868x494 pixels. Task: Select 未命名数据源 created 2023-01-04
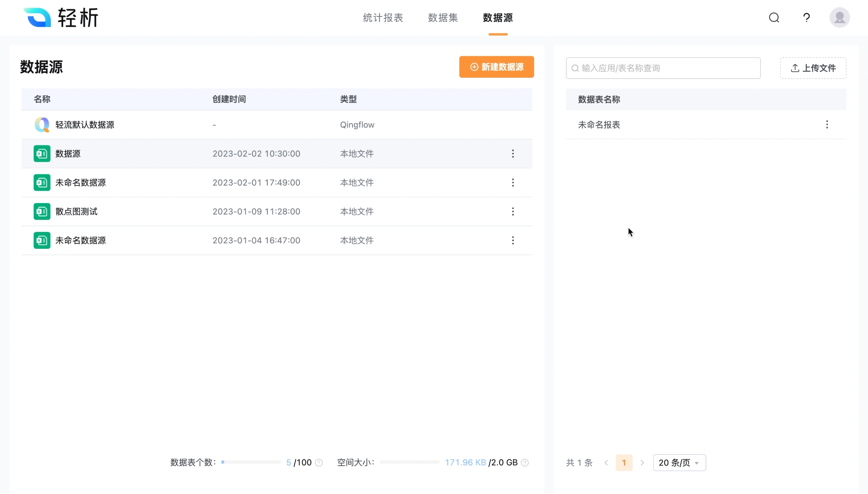(81, 240)
